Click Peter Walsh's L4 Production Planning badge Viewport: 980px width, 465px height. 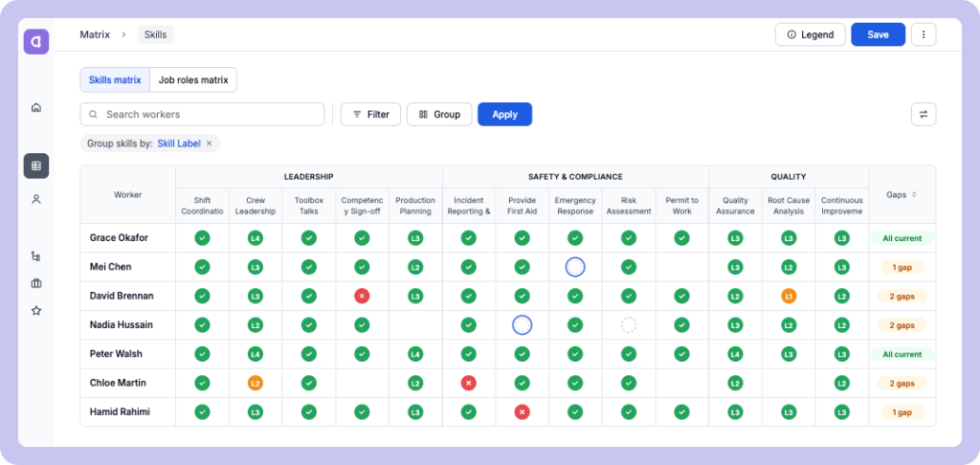(415, 354)
